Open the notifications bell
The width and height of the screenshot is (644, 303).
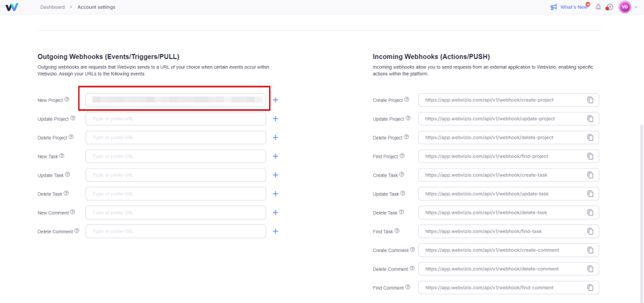click(x=598, y=7)
